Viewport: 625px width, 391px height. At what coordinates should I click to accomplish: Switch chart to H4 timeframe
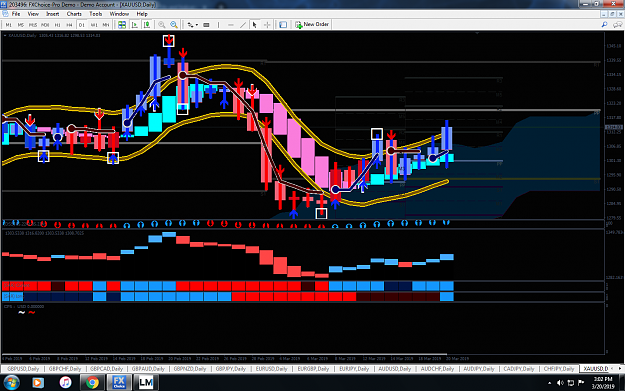69,25
